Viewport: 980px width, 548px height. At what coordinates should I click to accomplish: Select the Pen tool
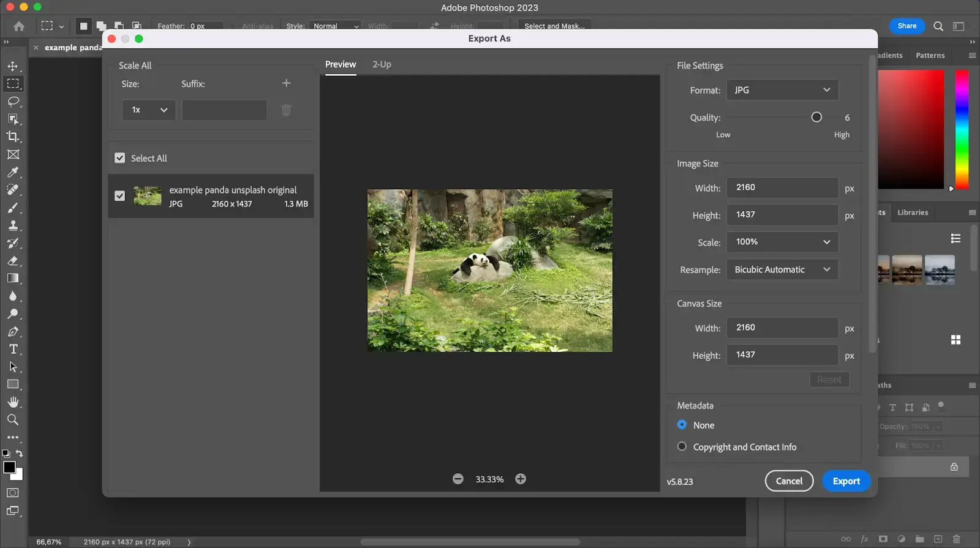13,331
